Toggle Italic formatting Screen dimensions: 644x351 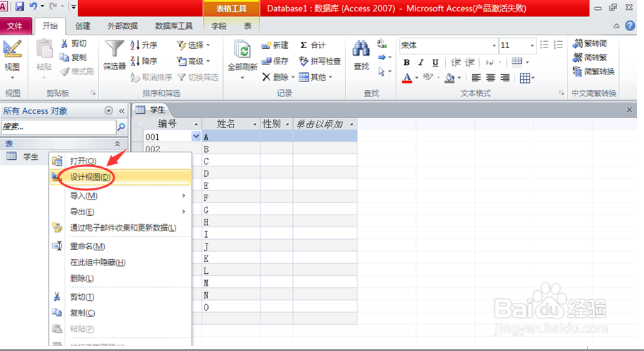421,62
